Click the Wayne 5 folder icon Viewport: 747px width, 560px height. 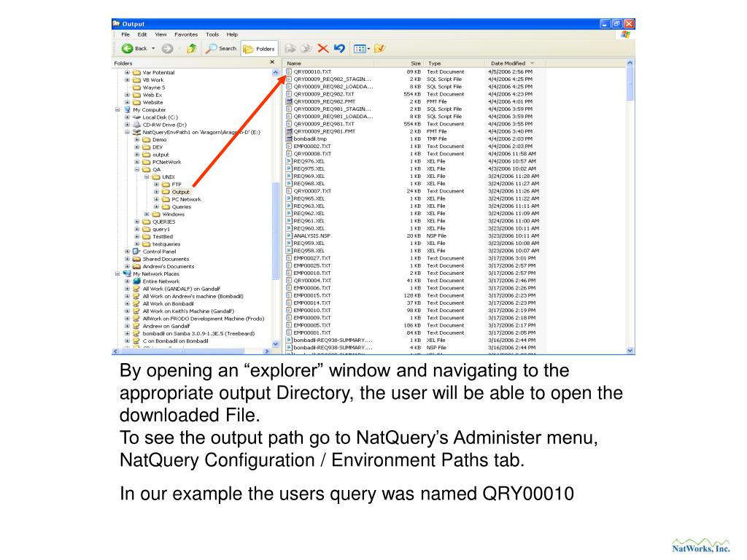point(136,87)
